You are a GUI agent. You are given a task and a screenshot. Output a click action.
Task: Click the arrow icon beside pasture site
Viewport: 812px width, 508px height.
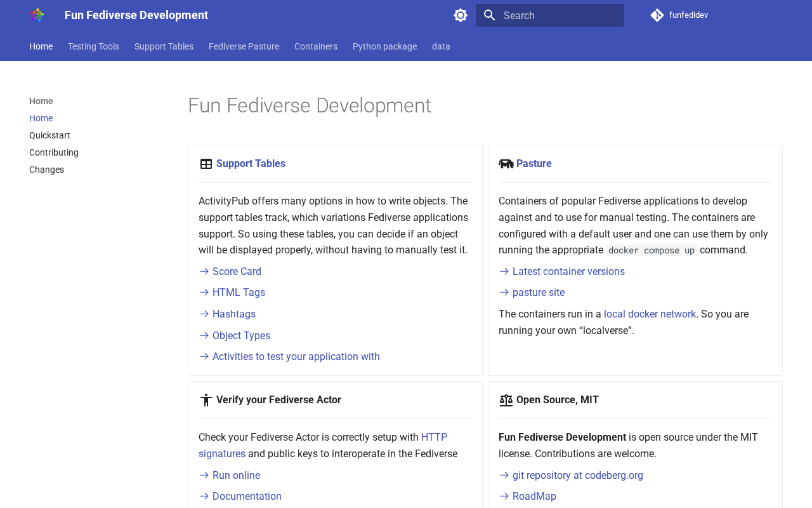[x=504, y=293]
